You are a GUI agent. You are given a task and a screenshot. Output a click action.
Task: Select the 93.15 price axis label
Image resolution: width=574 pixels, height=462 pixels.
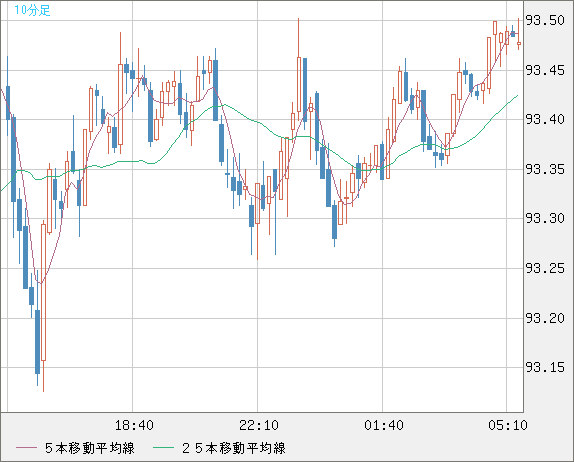coord(545,367)
